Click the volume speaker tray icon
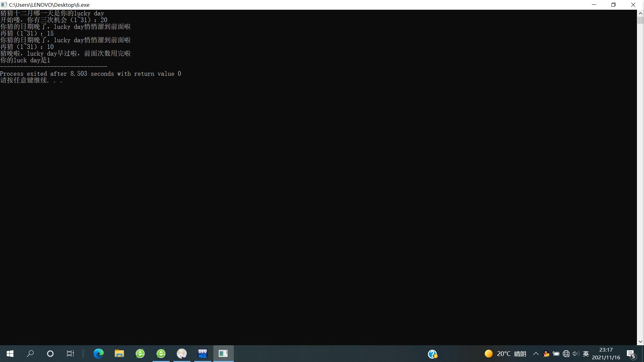 pos(576,354)
